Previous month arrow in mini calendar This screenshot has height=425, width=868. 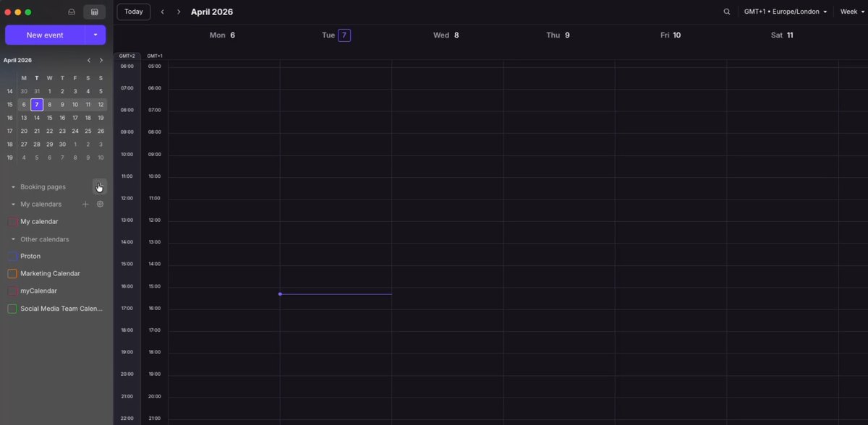(89, 61)
